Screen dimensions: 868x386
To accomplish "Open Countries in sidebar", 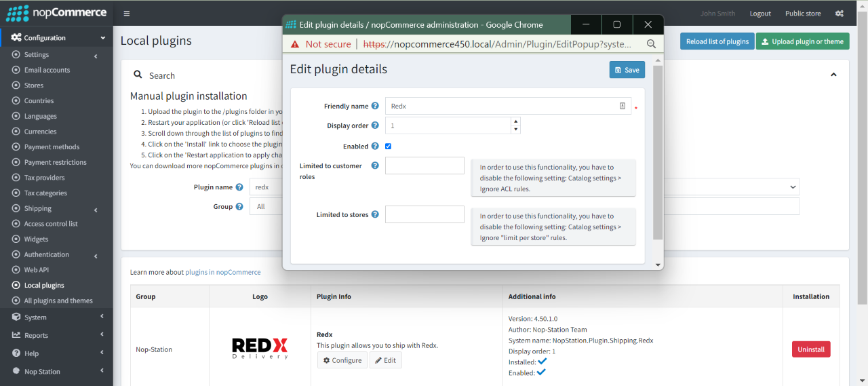I will [x=39, y=100].
